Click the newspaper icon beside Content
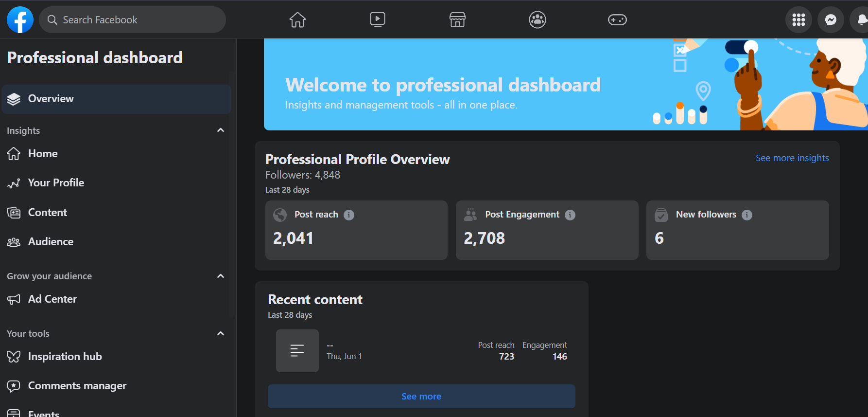The image size is (868, 417). (14, 213)
